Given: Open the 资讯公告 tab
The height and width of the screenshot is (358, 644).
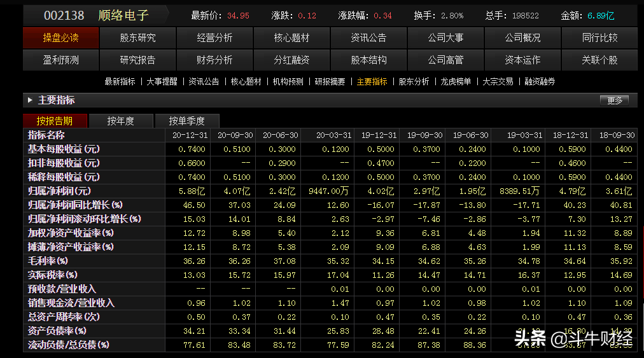Looking at the screenshot, I should pos(368,38).
